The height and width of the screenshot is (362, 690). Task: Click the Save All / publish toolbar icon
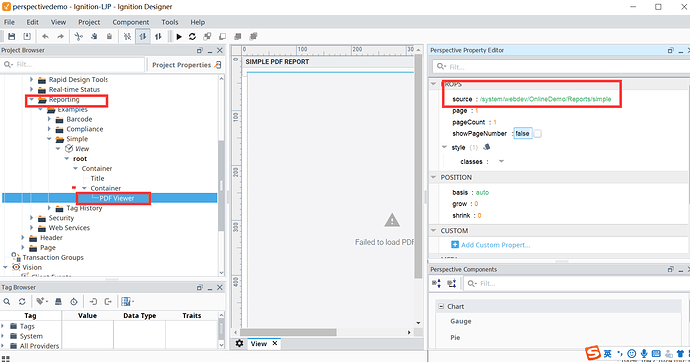pyautogui.click(x=27, y=37)
